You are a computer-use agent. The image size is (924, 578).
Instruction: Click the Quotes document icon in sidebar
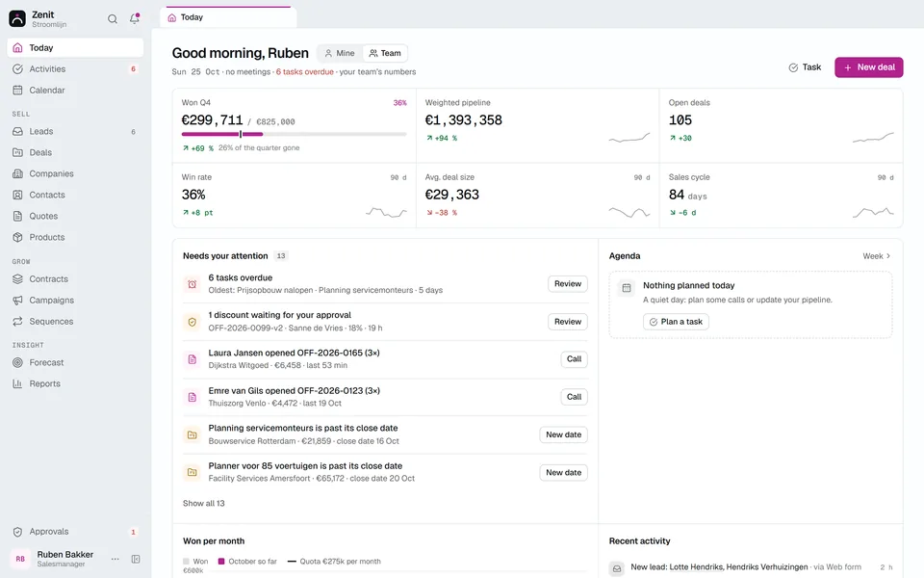(x=17, y=217)
